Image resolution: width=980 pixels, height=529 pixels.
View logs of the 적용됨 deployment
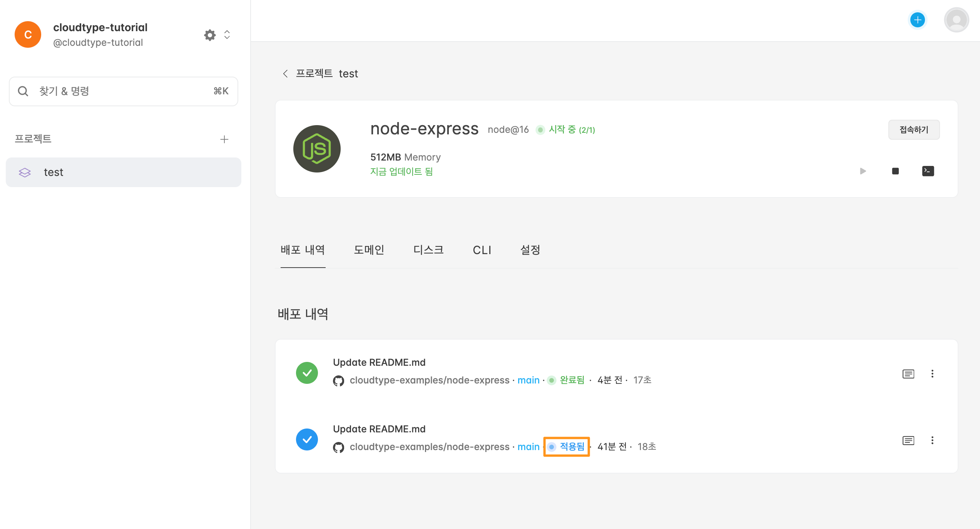(908, 440)
